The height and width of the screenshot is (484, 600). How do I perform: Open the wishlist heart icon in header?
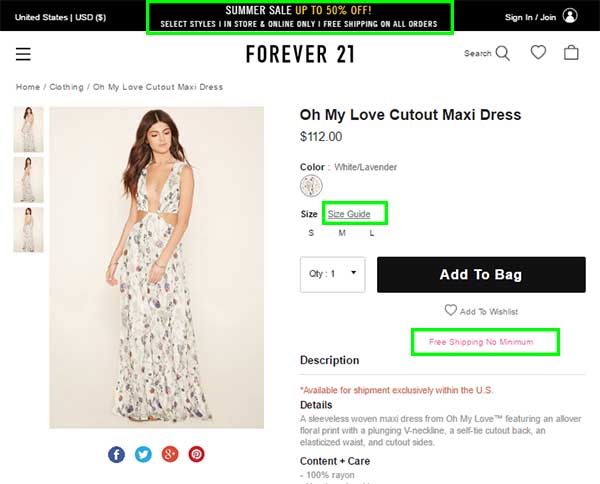(x=538, y=53)
